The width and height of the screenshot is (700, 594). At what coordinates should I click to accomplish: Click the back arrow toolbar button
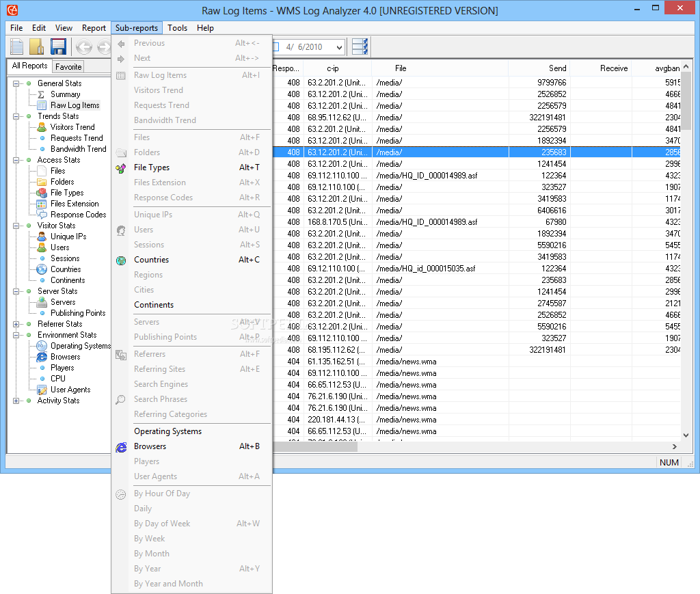tap(83, 46)
